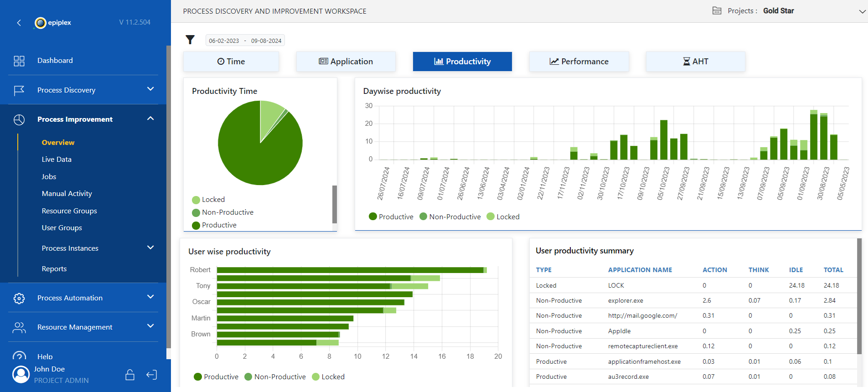Viewport: 868px width, 392px height.
Task: Click the end date 09-08-2024 field
Action: [266, 41]
